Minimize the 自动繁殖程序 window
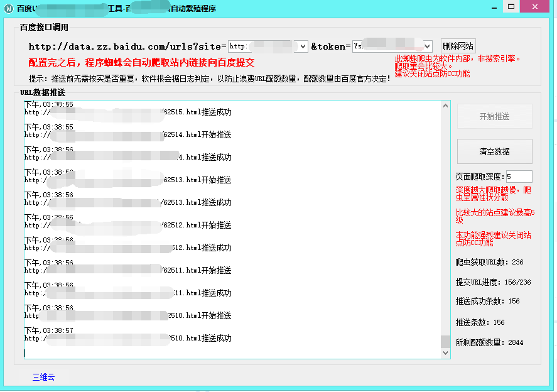 [x=494, y=6]
